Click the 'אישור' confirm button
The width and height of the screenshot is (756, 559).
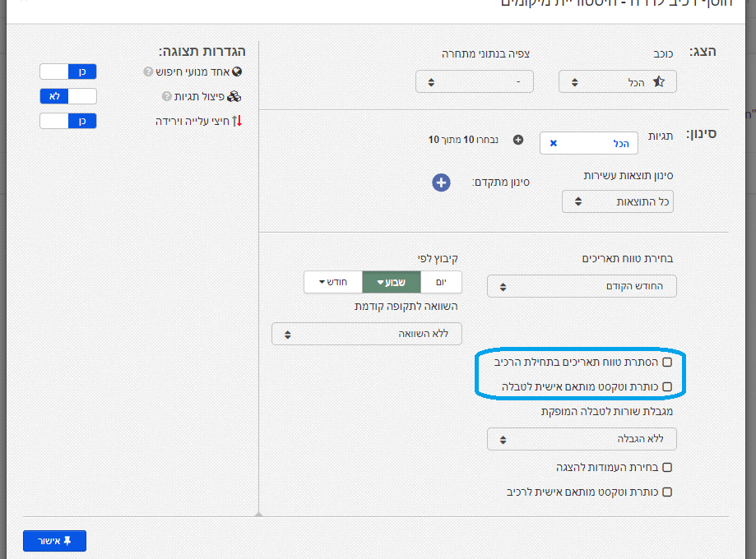coord(54,541)
